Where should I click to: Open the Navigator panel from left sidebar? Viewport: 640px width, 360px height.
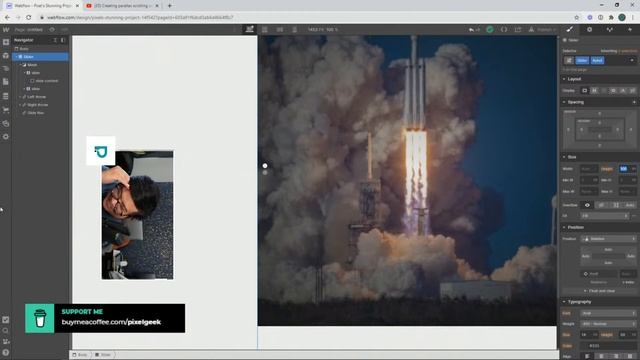pos(6,69)
